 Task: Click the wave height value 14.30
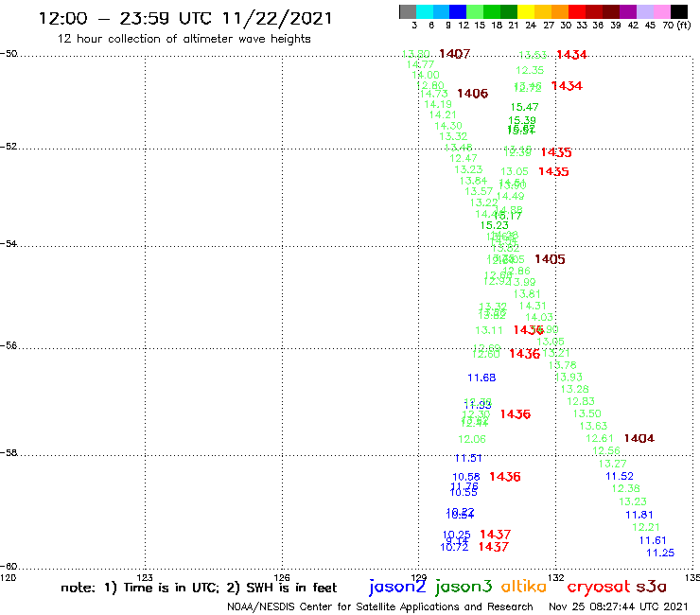(448, 126)
